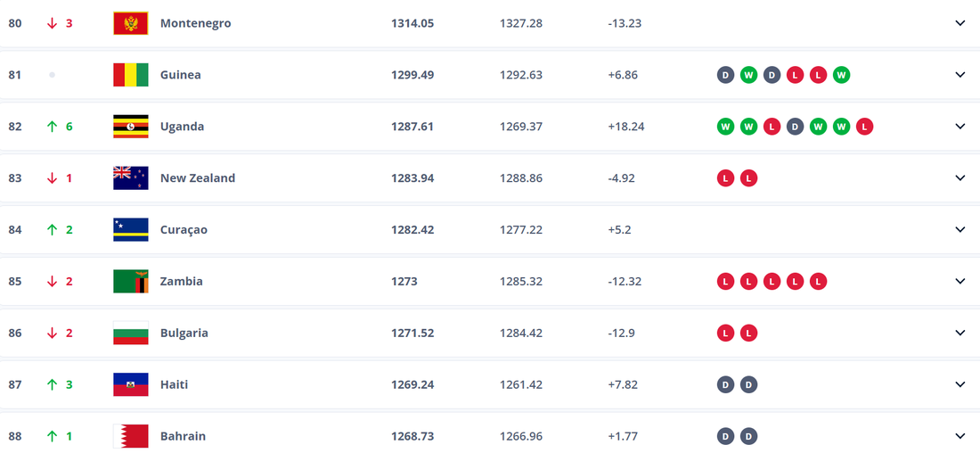Click Haiti's first draw result badge
Image resolution: width=980 pixels, height=453 pixels.
[x=726, y=385]
